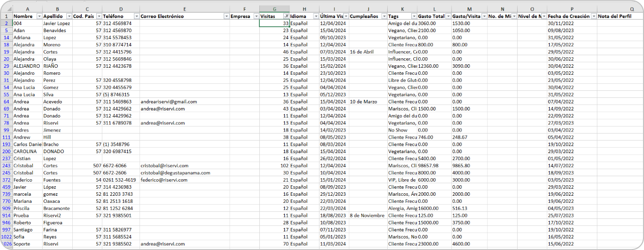Select row header 64
This screenshot has width=644, height=250.
[x=7, y=101]
